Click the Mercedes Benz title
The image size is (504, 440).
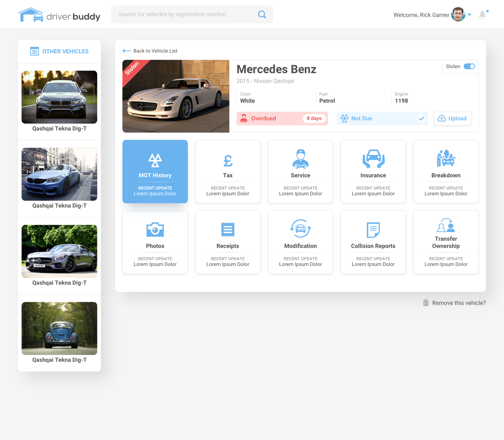click(x=276, y=69)
